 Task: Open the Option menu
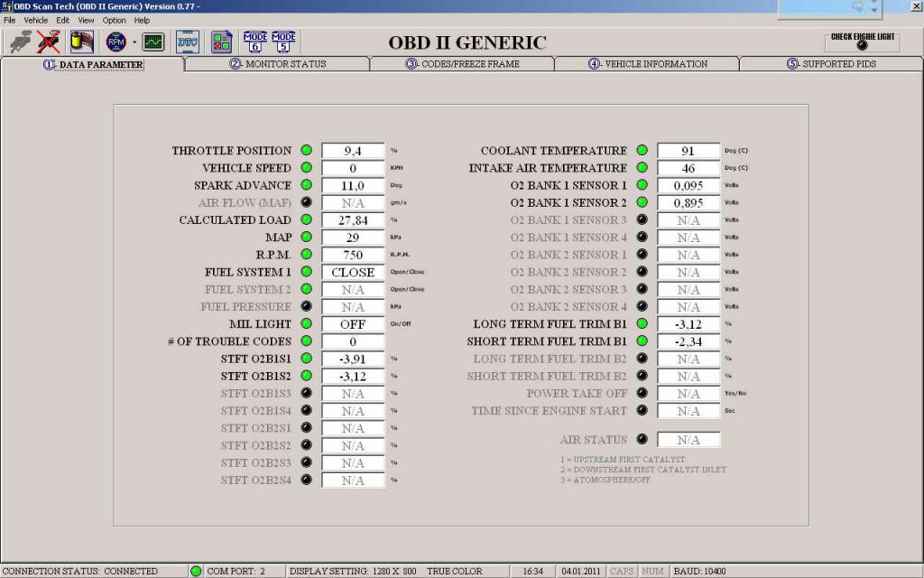coord(114,20)
